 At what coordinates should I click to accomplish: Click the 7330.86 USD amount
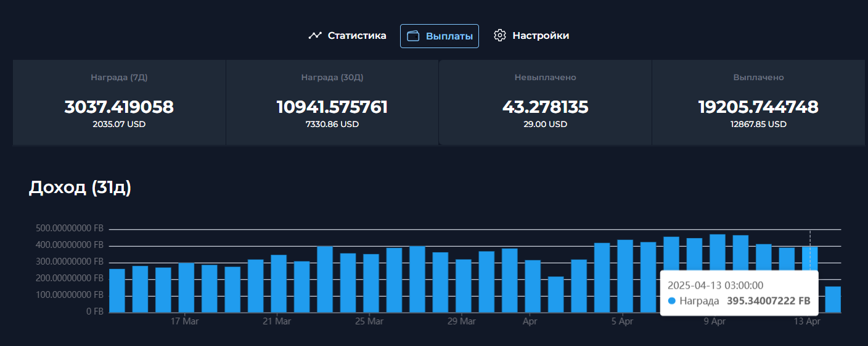[x=332, y=124]
